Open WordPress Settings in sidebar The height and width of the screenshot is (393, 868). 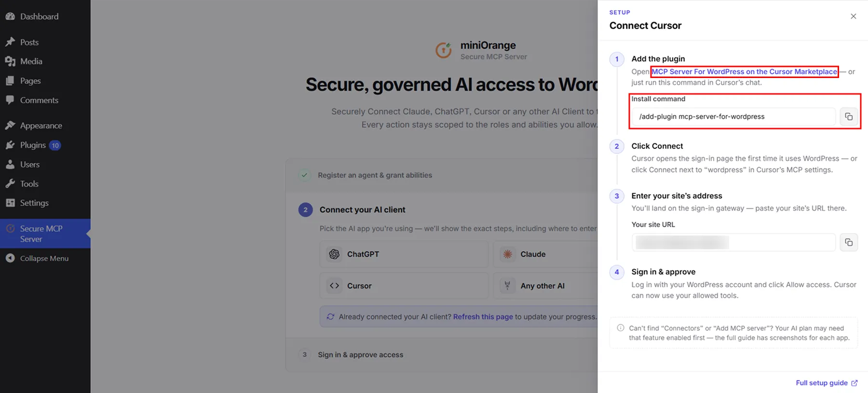(45, 203)
